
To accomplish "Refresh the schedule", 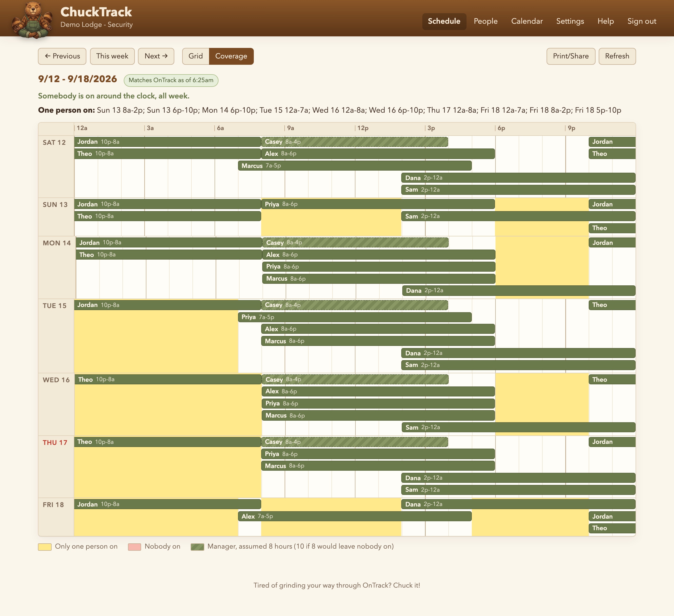I will click(617, 56).
